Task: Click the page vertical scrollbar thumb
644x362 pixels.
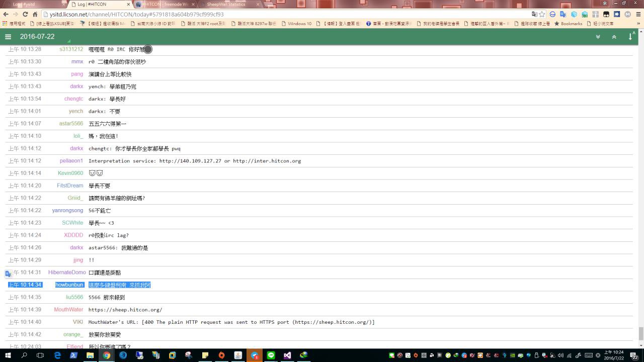Action: [x=640, y=333]
